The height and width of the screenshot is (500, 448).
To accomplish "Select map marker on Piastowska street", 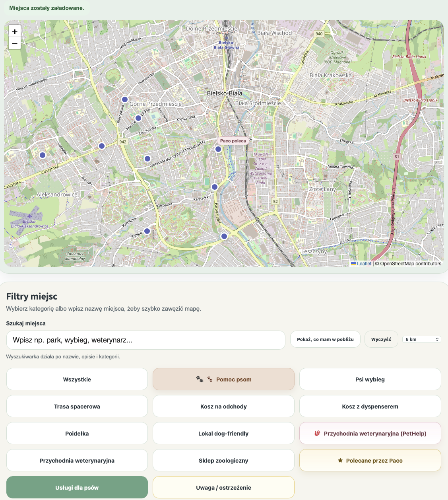I will (125, 99).
